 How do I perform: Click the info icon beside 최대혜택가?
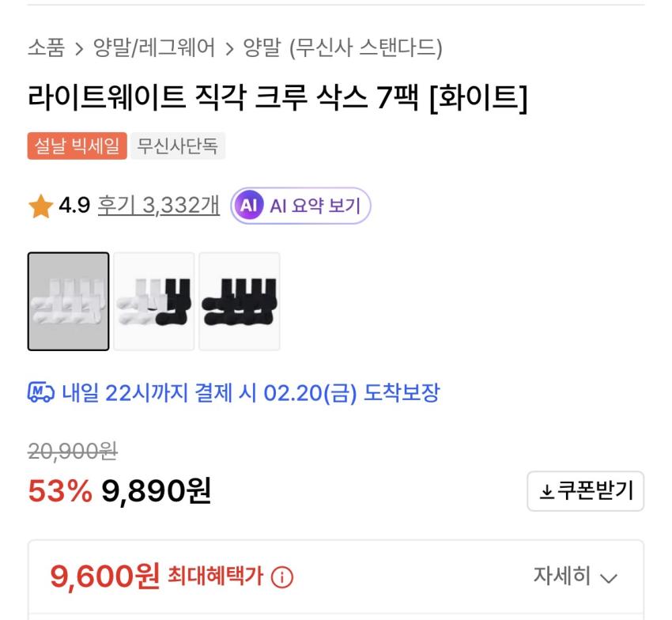[281, 577]
